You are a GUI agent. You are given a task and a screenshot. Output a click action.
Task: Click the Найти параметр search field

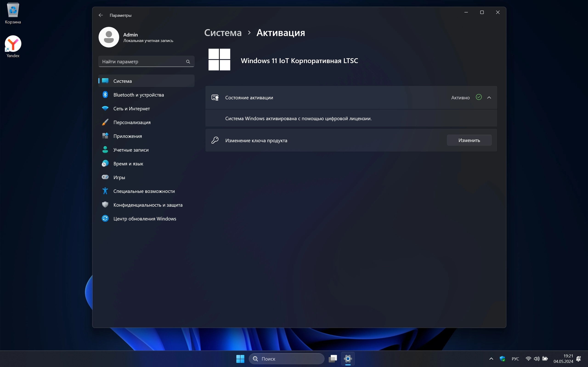142,62
